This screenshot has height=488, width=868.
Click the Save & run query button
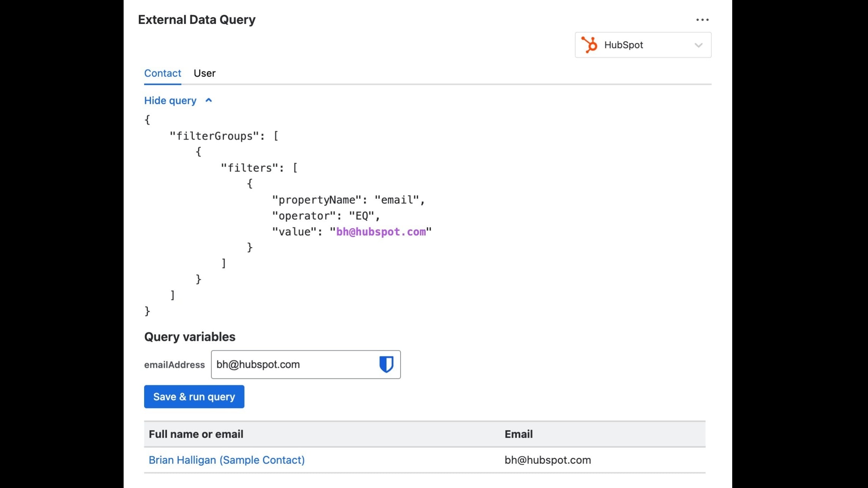(194, 397)
